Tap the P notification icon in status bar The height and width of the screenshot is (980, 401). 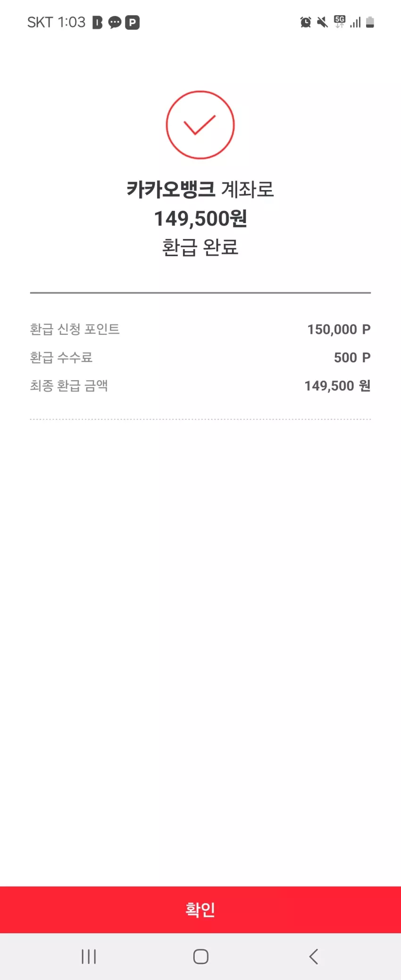pyautogui.click(x=133, y=22)
